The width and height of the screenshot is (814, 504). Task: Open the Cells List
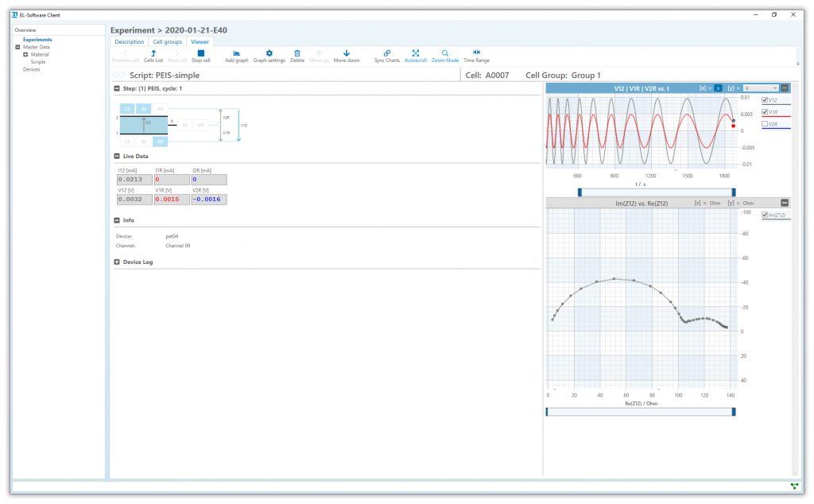click(x=153, y=54)
